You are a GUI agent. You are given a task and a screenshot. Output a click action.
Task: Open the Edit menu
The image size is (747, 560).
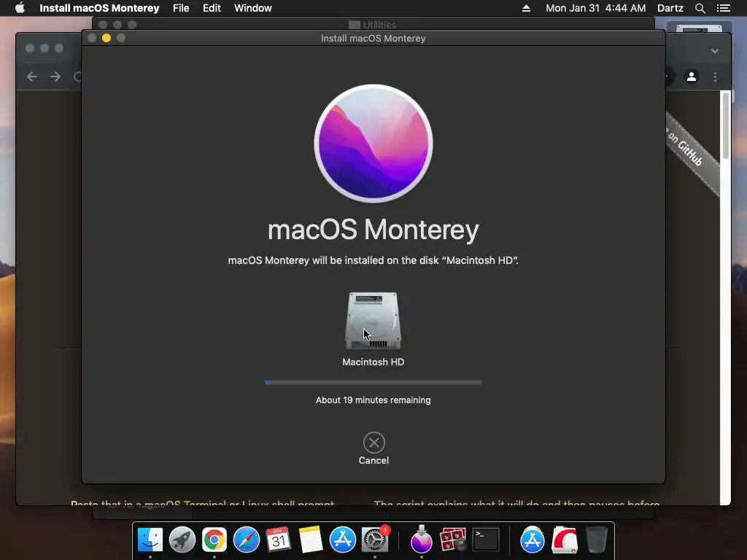coord(212,8)
